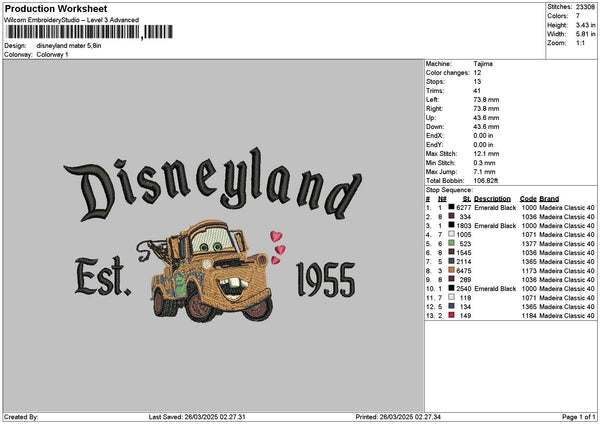The height and width of the screenshot is (424, 600).
Task: Click the Max Jump value 7.1 mm
Action: coord(484,172)
